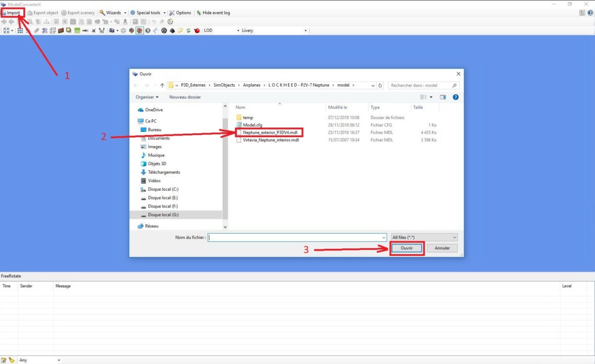The image size is (595, 364).
Task: Click the black polyhedron shape icon
Action: pyautogui.click(x=172, y=30)
